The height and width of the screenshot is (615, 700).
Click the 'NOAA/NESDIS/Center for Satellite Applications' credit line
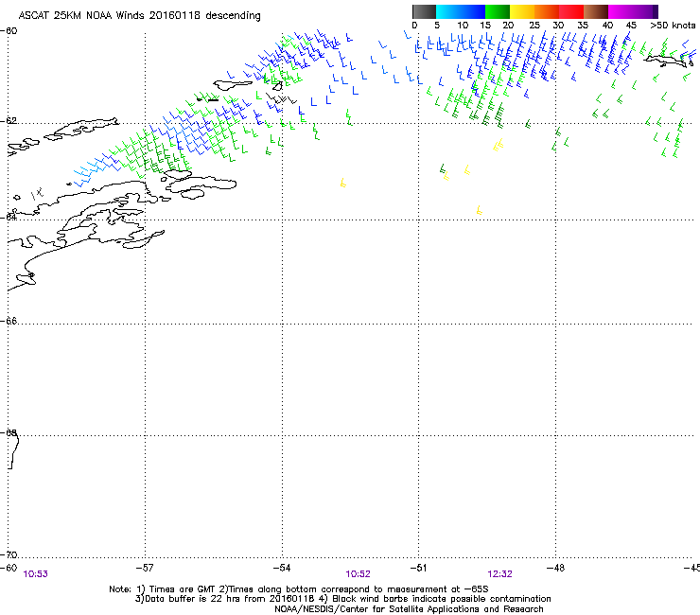pos(409,609)
